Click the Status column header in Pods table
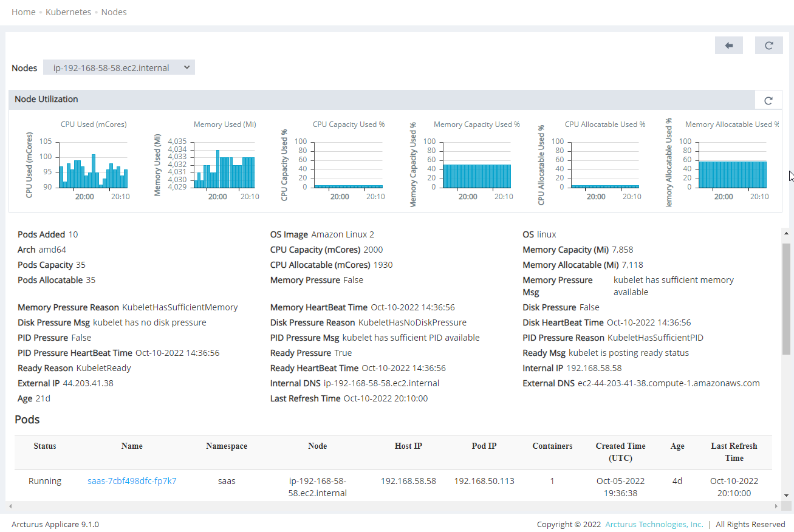Viewport: 794px width, 532px height. tap(44, 446)
